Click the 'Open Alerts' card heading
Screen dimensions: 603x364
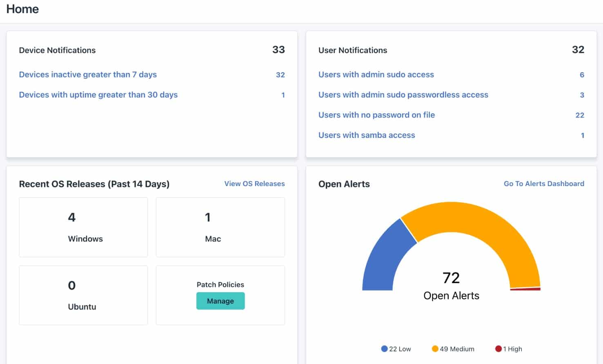344,184
